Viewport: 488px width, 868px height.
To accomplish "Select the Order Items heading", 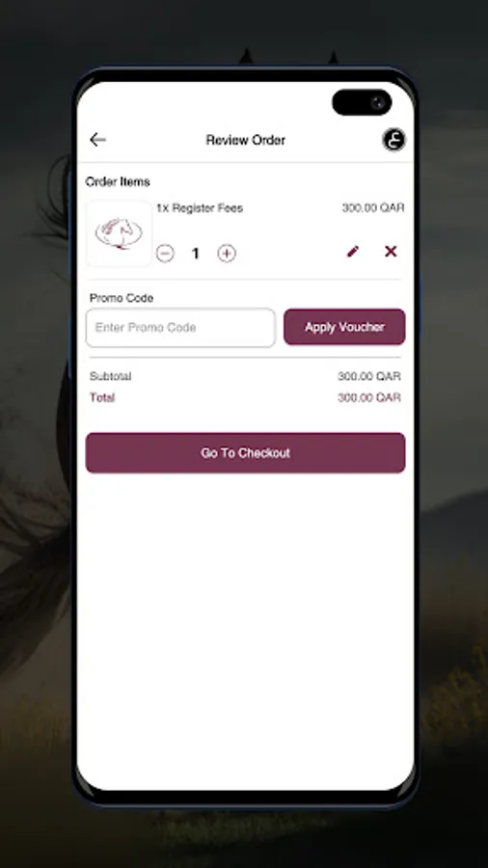I will click(x=118, y=181).
